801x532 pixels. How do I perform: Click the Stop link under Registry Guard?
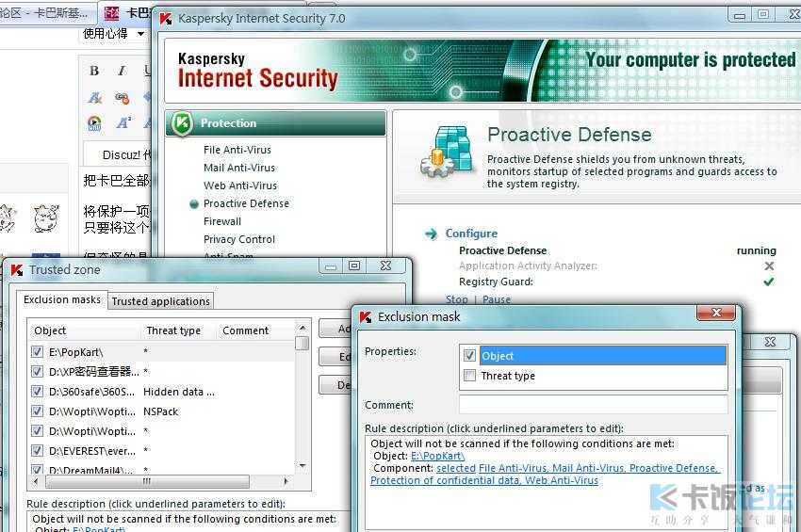[x=456, y=299]
